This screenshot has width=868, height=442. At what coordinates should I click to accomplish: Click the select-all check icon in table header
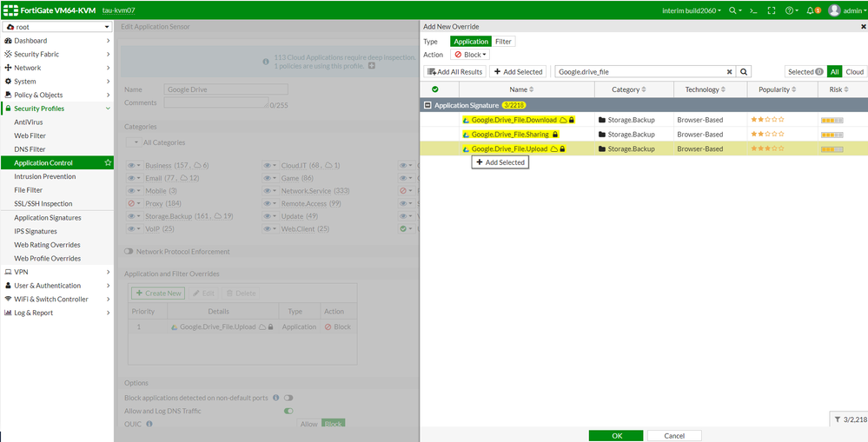point(435,89)
